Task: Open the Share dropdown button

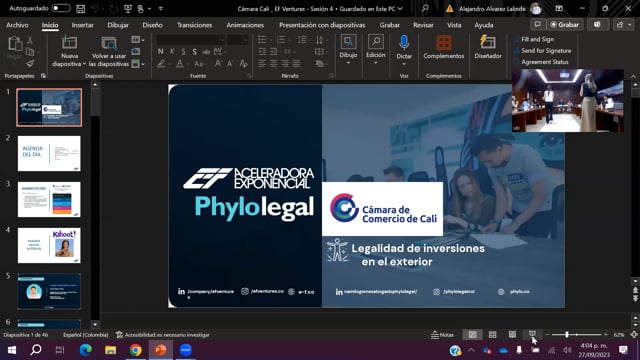Action: pyautogui.click(x=624, y=24)
